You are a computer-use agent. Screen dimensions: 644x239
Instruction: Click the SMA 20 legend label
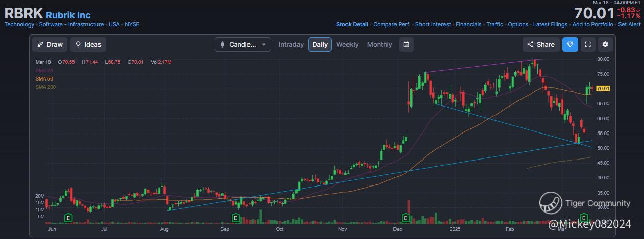point(44,70)
